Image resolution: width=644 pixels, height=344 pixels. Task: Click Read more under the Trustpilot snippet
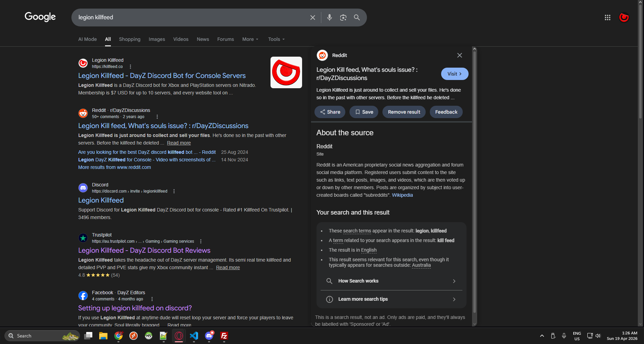(228, 267)
